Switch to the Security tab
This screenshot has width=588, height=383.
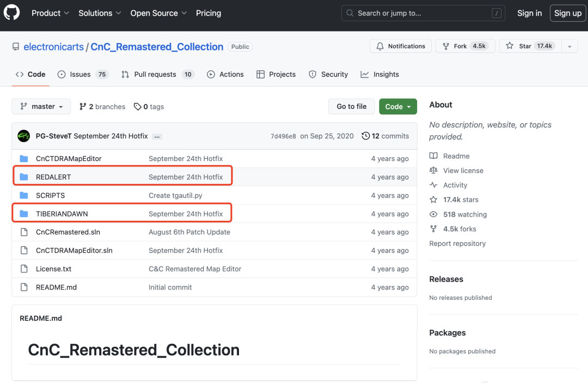[328, 74]
